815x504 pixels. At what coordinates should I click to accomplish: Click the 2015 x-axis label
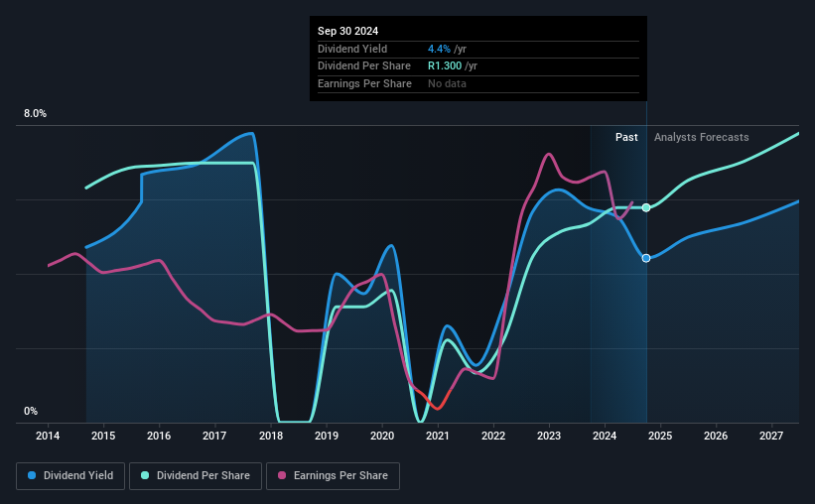pos(103,436)
